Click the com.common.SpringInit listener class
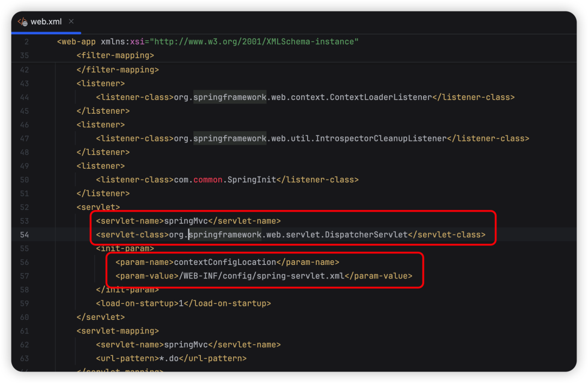588x383 pixels. pyautogui.click(x=225, y=180)
